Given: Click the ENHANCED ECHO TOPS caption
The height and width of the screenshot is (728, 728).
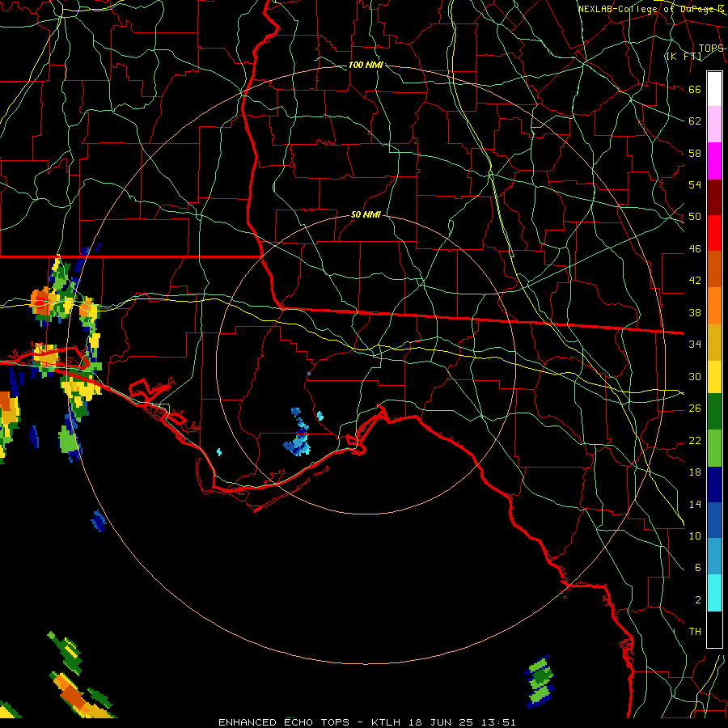Looking at the screenshot, I should click(x=284, y=722).
